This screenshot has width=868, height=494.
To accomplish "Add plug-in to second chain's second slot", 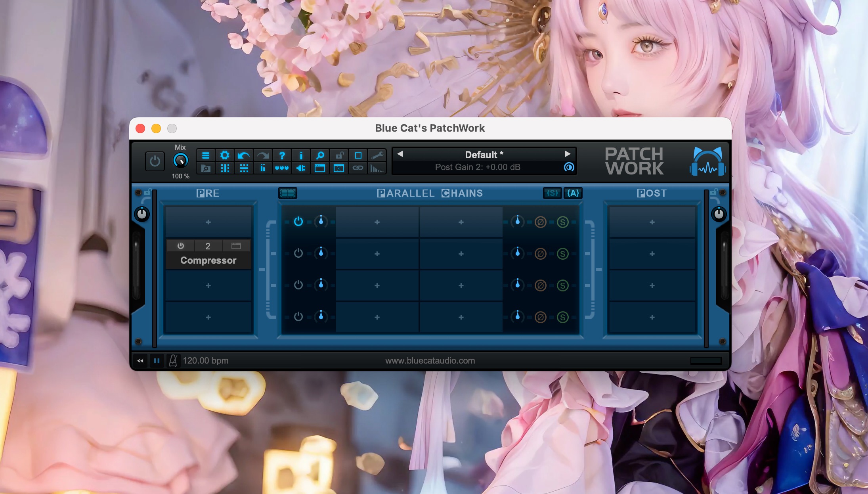I will click(461, 254).
